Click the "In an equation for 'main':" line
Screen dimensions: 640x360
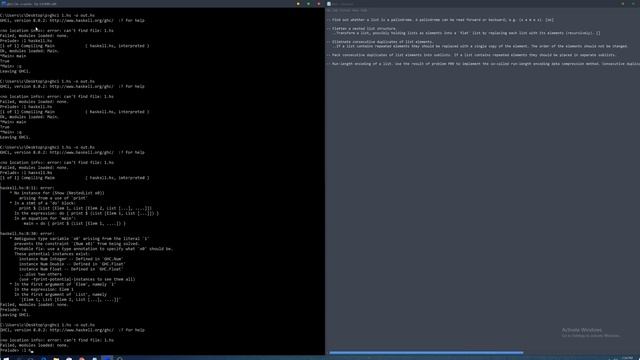(x=45, y=218)
